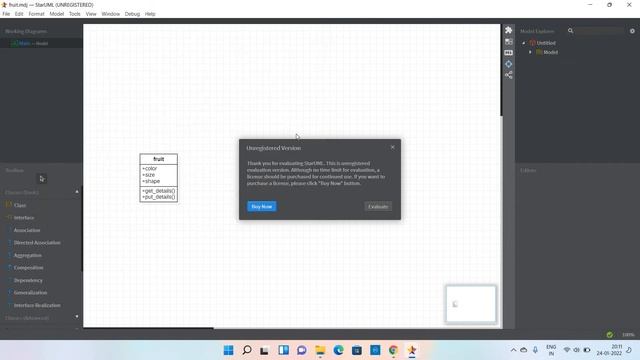Viewport: 640px width, 360px height.
Task: Select the +put_details() operation
Action: point(158,197)
